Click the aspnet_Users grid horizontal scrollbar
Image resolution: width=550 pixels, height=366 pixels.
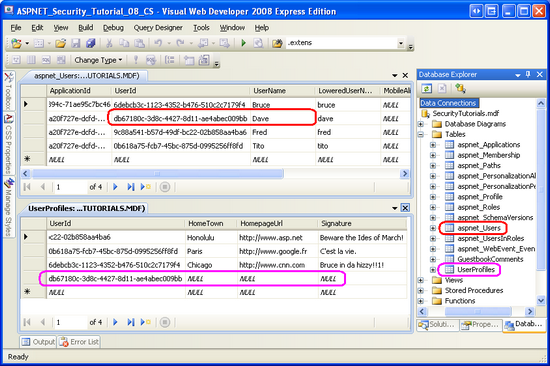(x=215, y=173)
